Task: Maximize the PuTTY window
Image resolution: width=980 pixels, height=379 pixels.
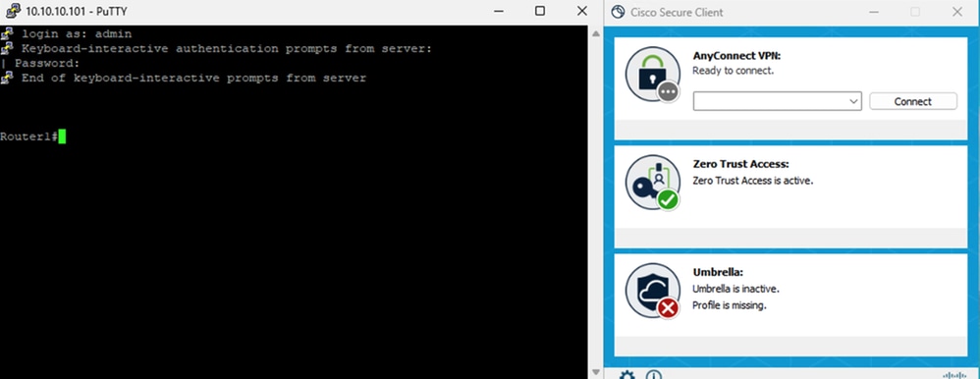Action: [x=540, y=11]
